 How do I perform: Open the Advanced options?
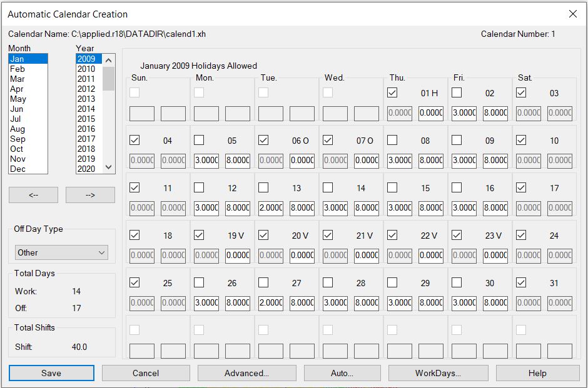(246, 372)
